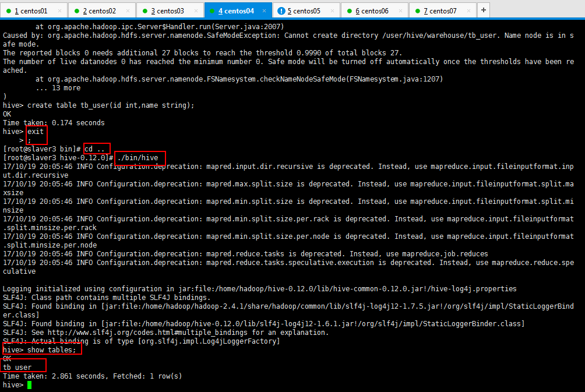Image resolution: width=585 pixels, height=392 pixels.
Task: Click the 'tb_user' table result line
Action: tap(17, 368)
